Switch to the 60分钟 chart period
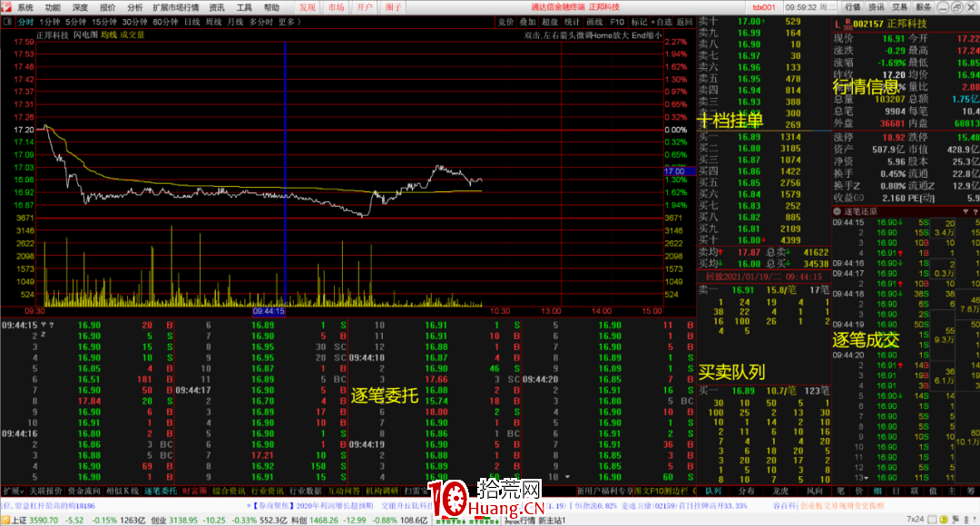The height and width of the screenshot is (526, 980). coord(166,22)
